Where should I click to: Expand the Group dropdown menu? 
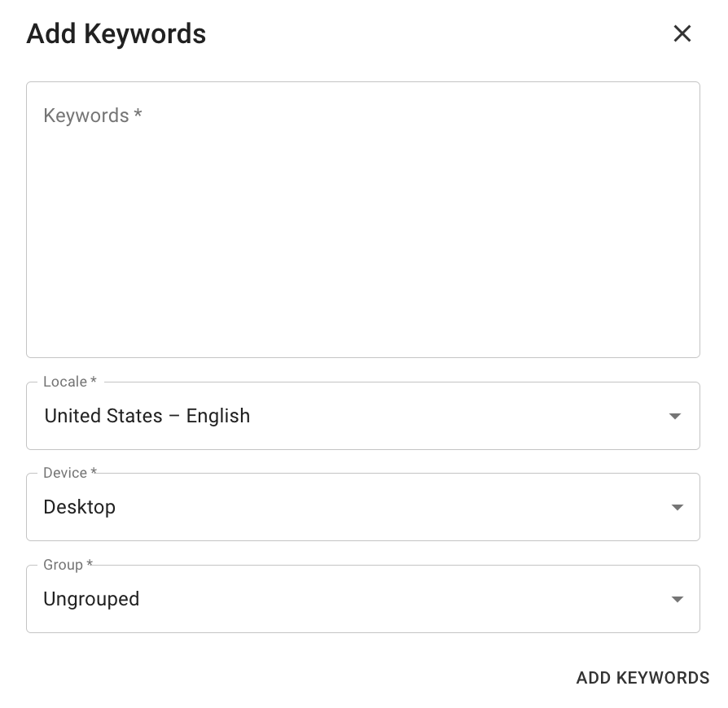pos(362,599)
